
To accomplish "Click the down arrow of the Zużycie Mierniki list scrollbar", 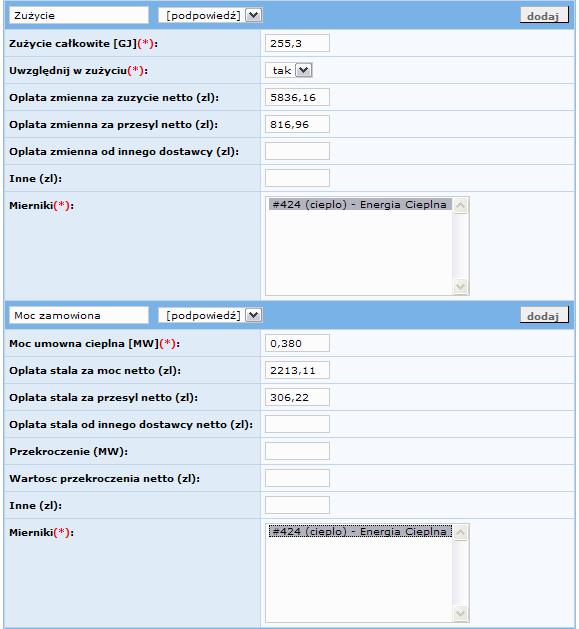I will click(461, 286).
